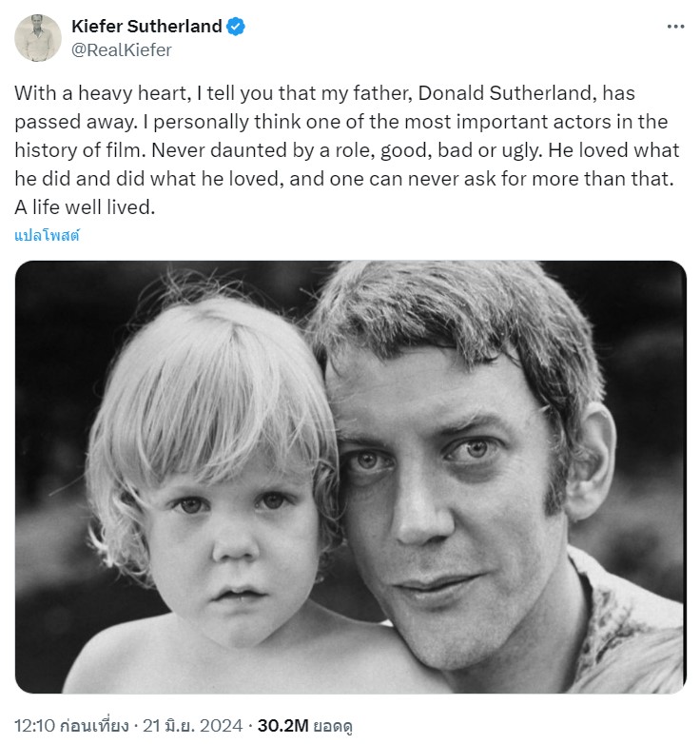Open the black-and-white photo attachment
The height and width of the screenshot is (744, 700).
[x=350, y=476]
